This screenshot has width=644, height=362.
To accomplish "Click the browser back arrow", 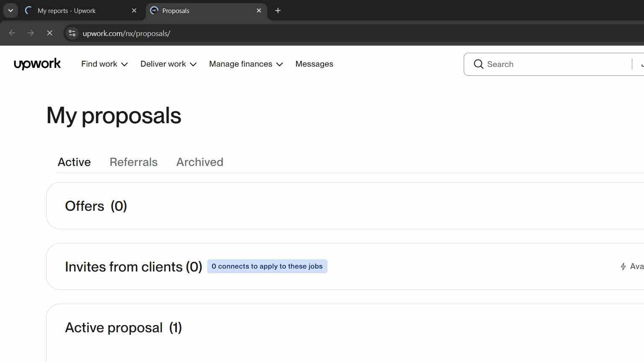I will pos(12,33).
